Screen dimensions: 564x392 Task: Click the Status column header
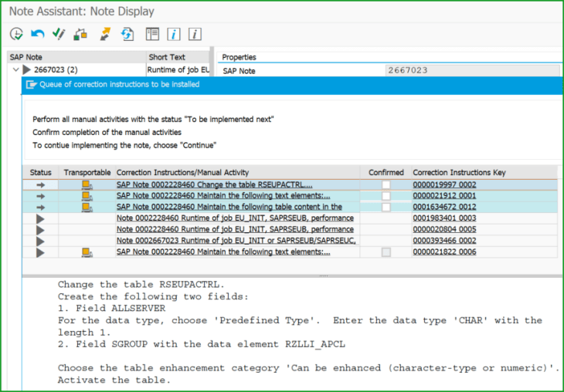click(41, 173)
